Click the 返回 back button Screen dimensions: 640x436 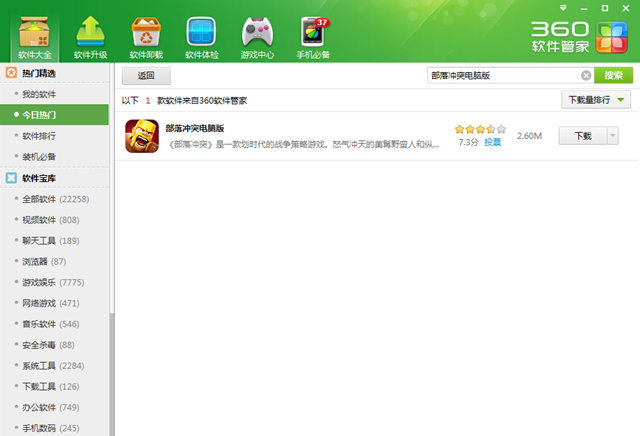pyautogui.click(x=146, y=76)
